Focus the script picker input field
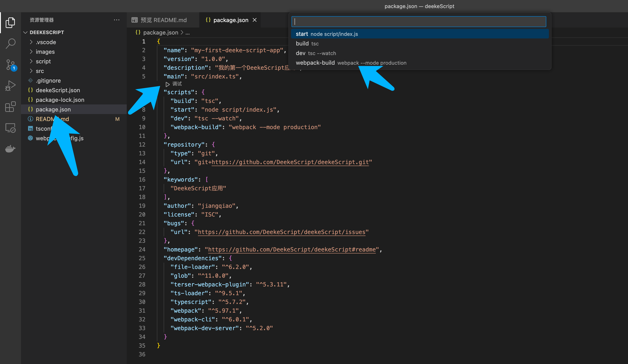The height and width of the screenshot is (364, 628). [419, 22]
